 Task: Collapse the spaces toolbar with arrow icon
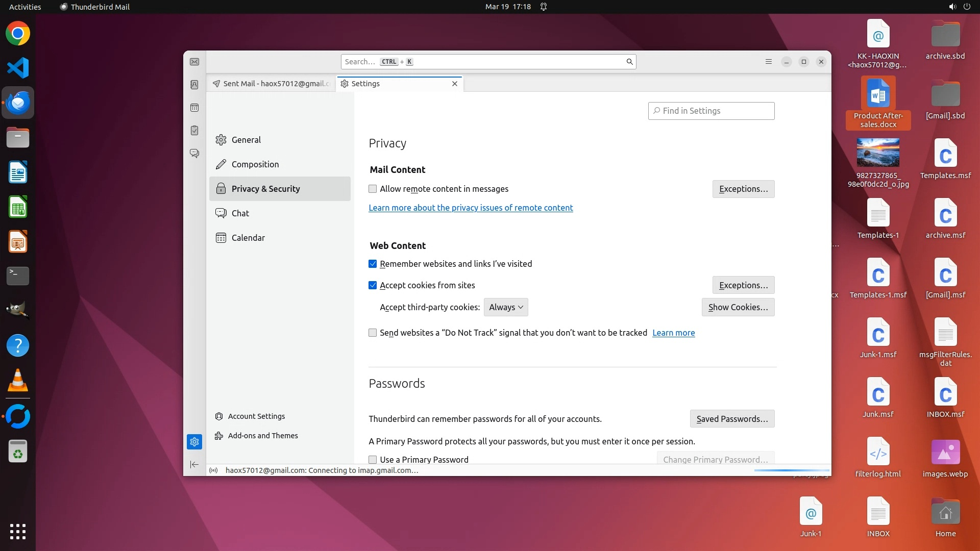pos(194,464)
